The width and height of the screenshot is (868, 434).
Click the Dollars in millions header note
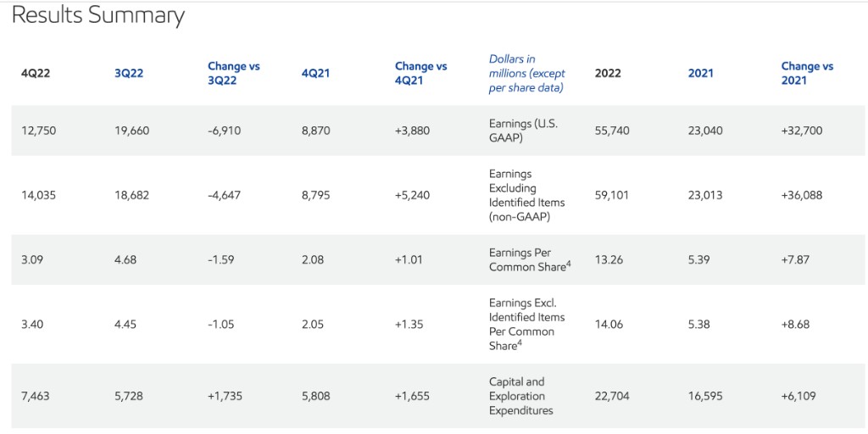526,73
